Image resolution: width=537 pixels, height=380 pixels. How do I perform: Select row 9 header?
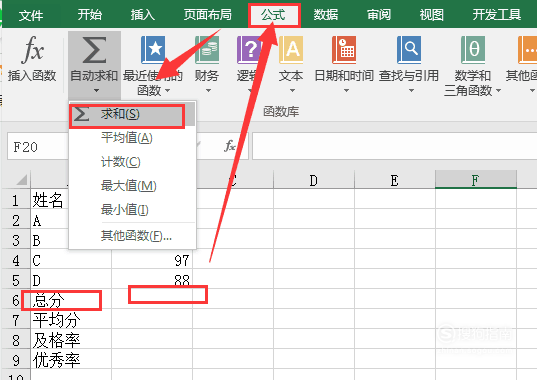16,360
